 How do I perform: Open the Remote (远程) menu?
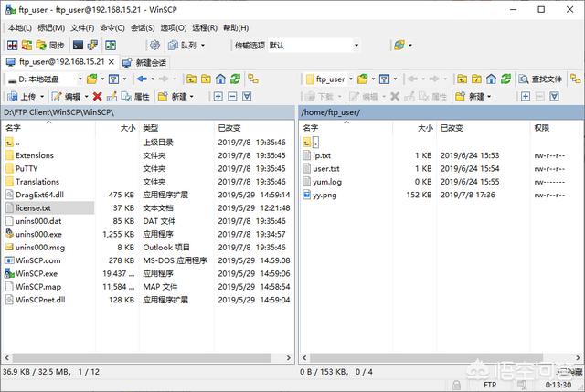205,28
